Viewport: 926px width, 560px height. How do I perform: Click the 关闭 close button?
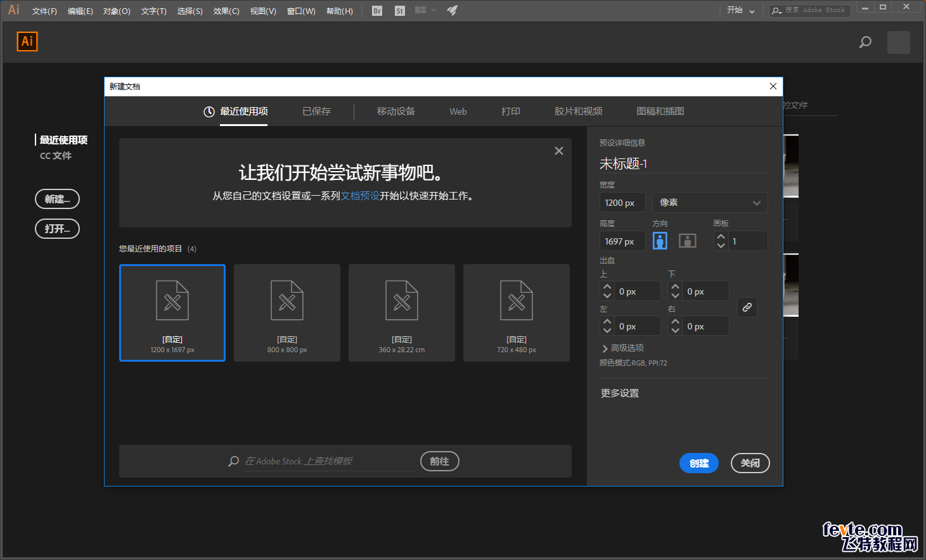click(x=750, y=463)
